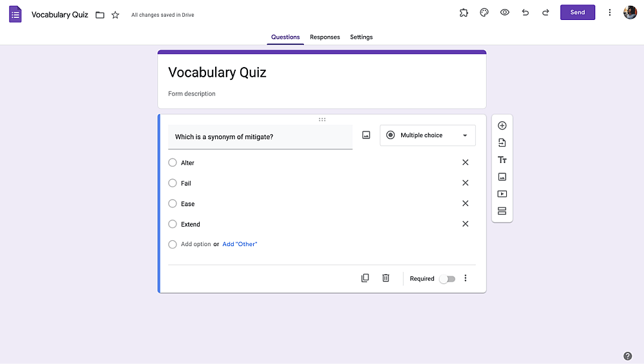Open the Google Forms home icon
Viewport: 644px width, 364px height.
15,14
